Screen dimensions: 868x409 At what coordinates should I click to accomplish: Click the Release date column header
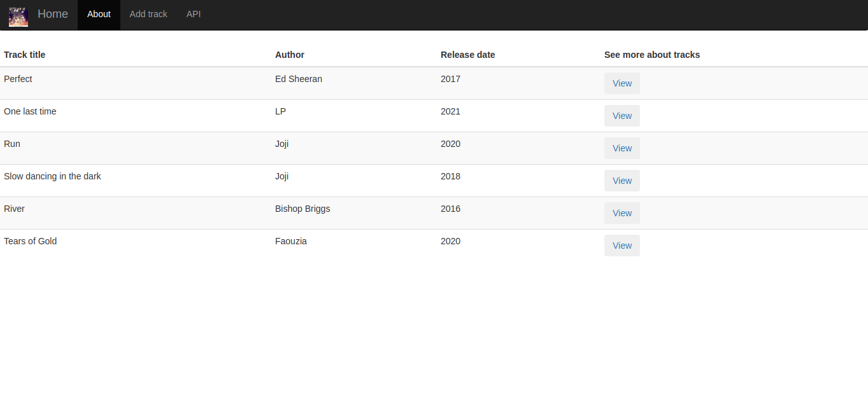point(468,55)
